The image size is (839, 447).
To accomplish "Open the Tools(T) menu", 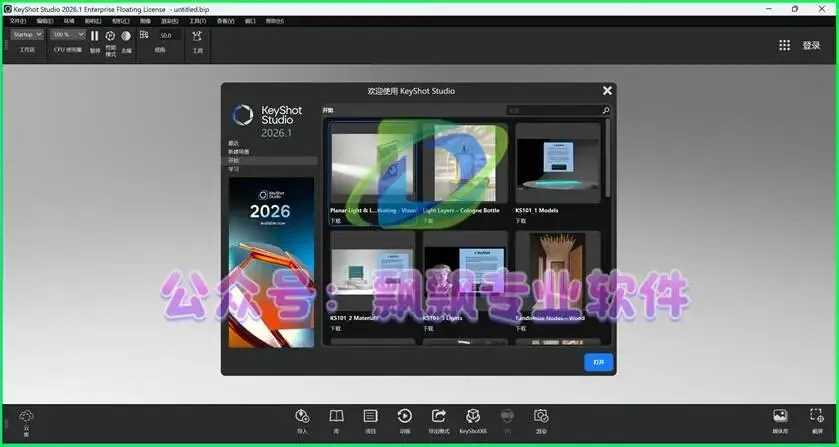I will tap(197, 21).
